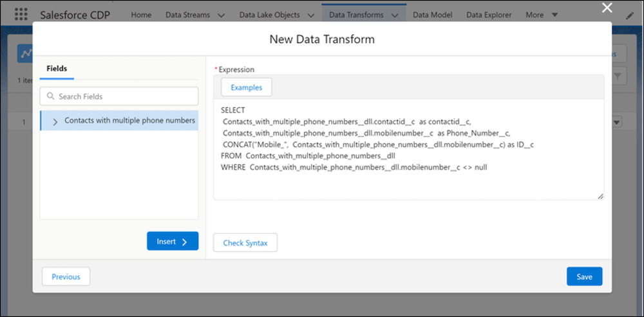Click the line ending 'as Phone_Number__c,'
Screen dimensions: 644x317
tap(367, 133)
